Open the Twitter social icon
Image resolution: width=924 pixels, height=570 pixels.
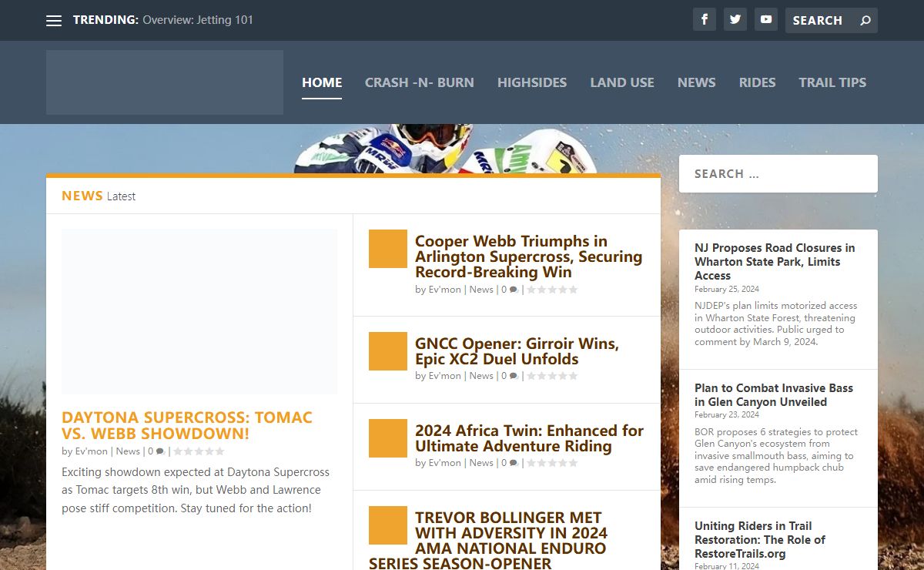pos(735,19)
